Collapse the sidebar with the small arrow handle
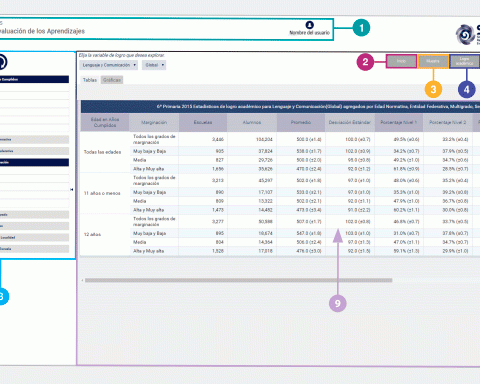Image resolution: width=480 pixels, height=384 pixels. [72, 190]
